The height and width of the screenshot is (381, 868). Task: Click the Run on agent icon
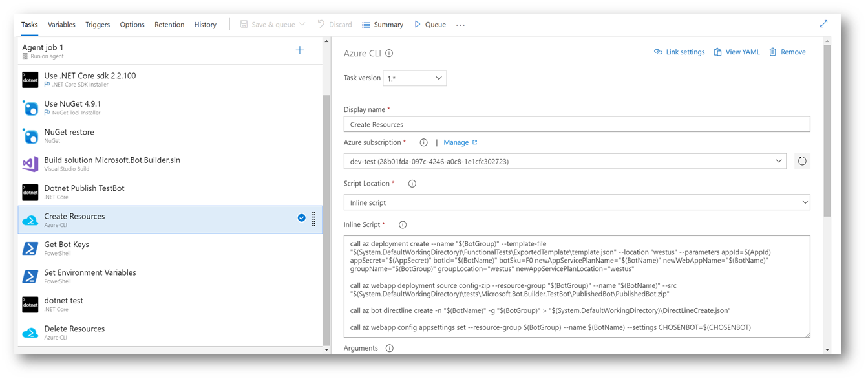[25, 56]
